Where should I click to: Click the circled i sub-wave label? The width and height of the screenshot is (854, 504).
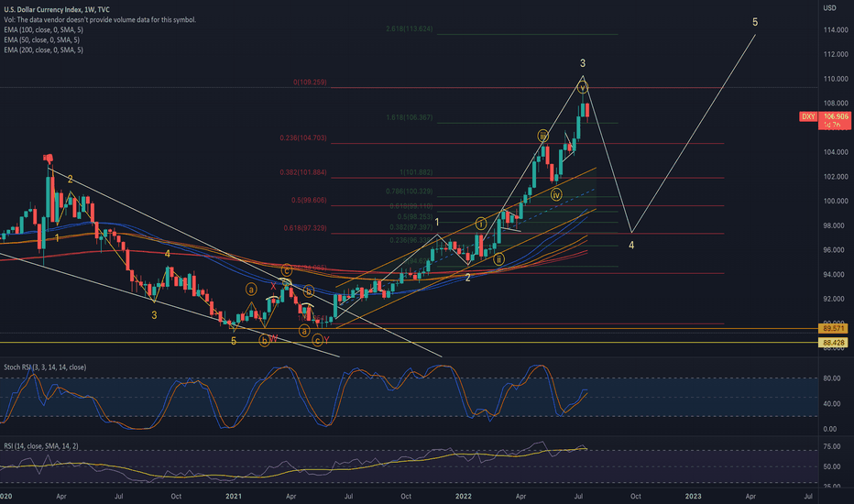[481, 224]
